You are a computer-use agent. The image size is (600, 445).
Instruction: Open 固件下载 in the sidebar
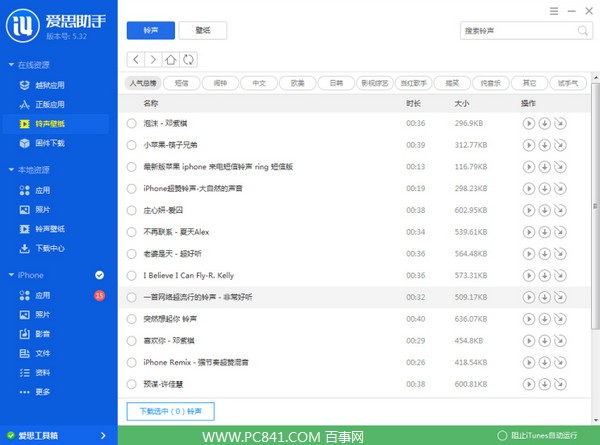[x=50, y=143]
